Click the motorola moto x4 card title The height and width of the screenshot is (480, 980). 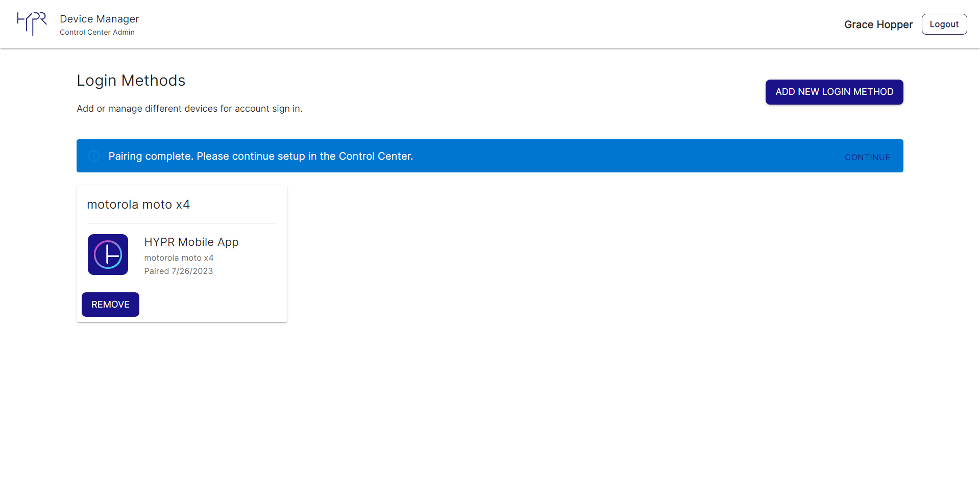pyautogui.click(x=138, y=205)
